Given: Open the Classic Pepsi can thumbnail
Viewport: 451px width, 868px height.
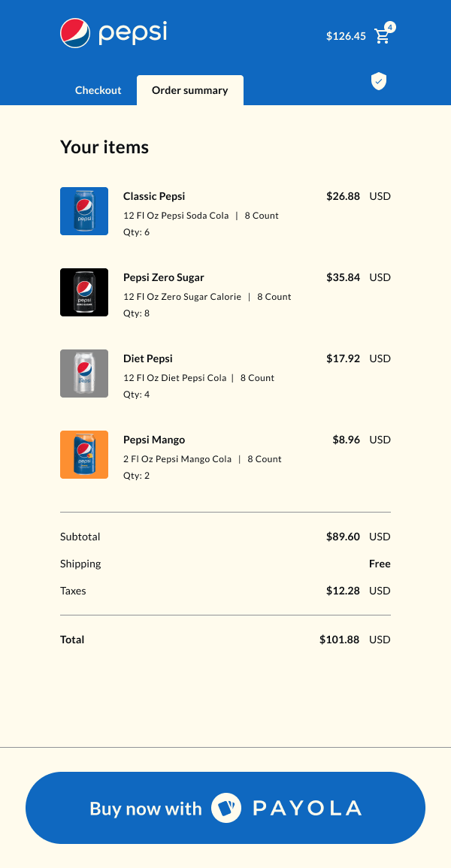Looking at the screenshot, I should pos(84,211).
